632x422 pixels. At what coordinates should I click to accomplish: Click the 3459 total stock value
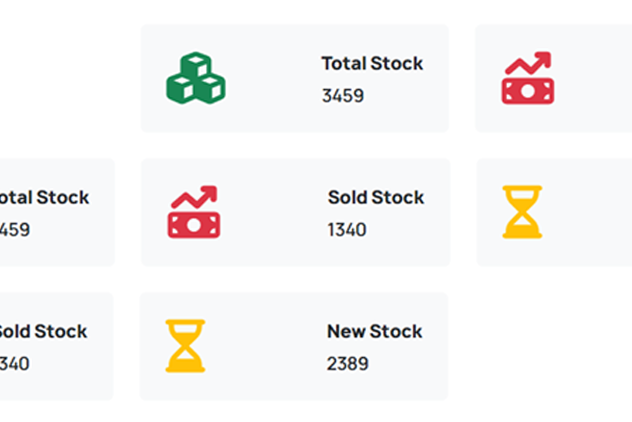(343, 96)
